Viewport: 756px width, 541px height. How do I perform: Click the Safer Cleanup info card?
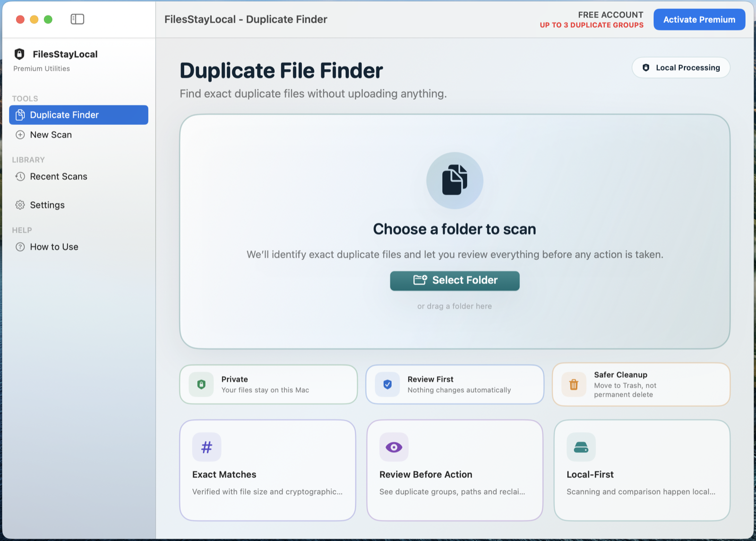(641, 384)
